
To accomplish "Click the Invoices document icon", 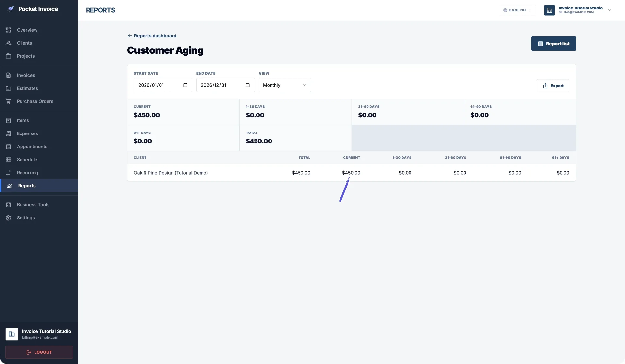I will [8, 75].
